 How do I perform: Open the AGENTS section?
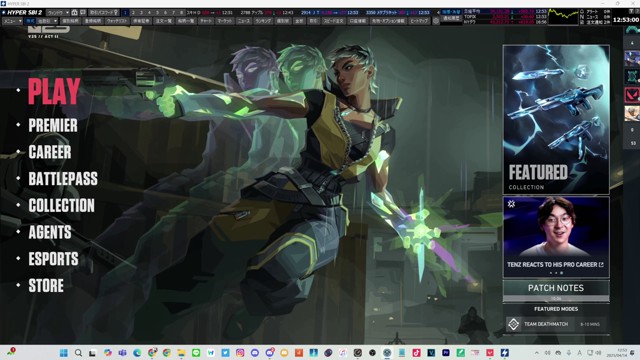point(49,232)
